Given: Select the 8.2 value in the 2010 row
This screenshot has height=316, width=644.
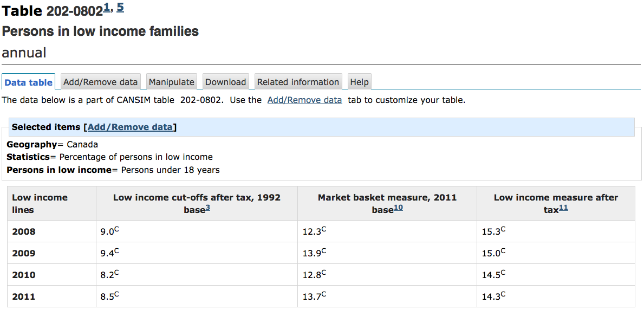Looking at the screenshot, I should pos(107,275).
